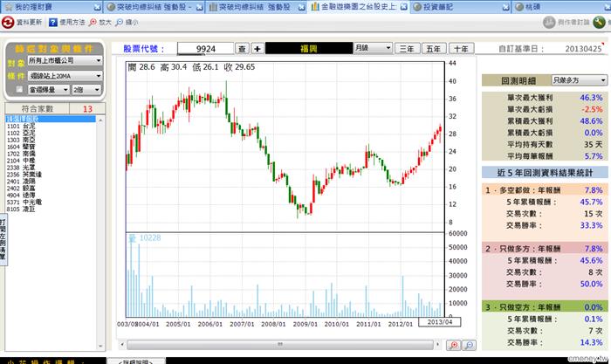Click scroll-left arrow of the chart scrollbar
This screenshot has height=364, width=611.
(122, 345)
